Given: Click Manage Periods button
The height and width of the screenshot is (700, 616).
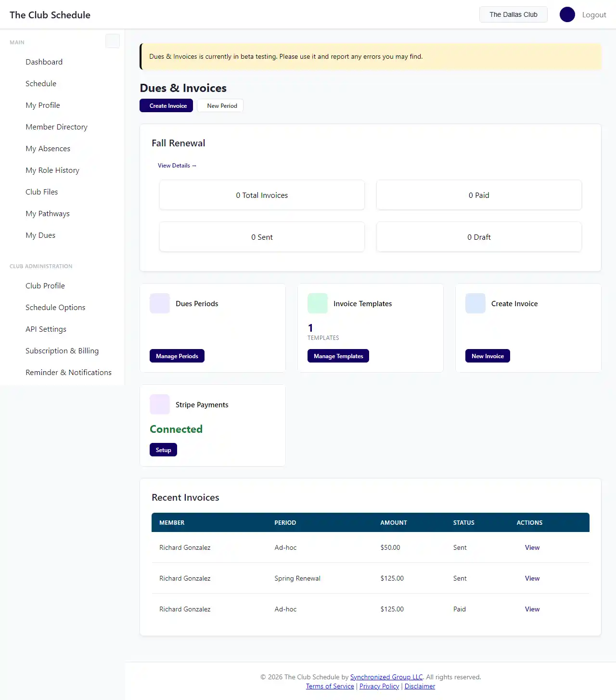Looking at the screenshot, I should coord(177,356).
